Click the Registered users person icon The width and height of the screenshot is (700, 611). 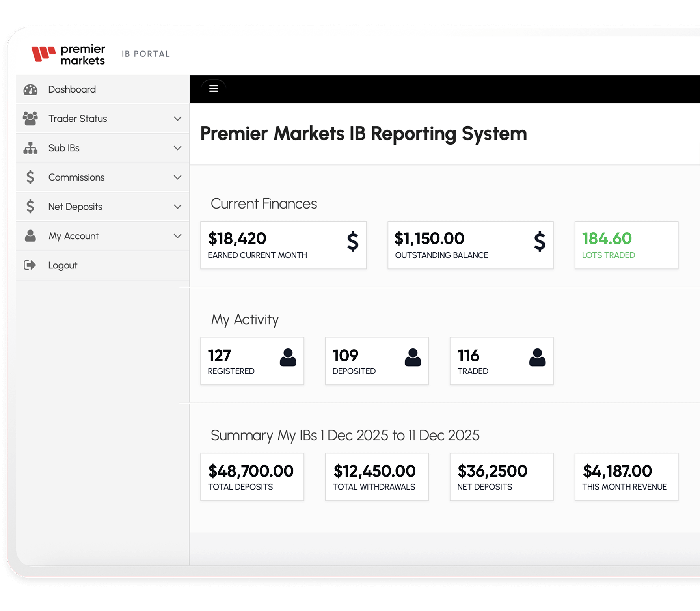pos(288,358)
